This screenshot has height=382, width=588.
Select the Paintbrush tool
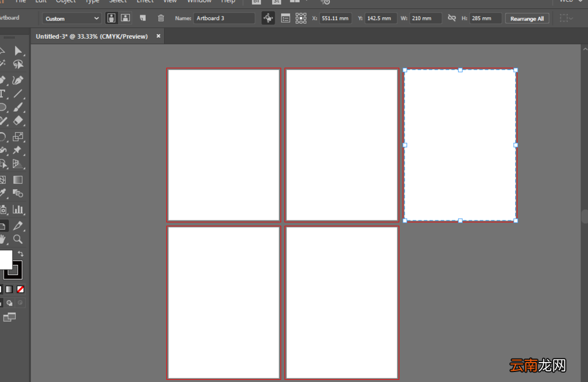pos(18,107)
